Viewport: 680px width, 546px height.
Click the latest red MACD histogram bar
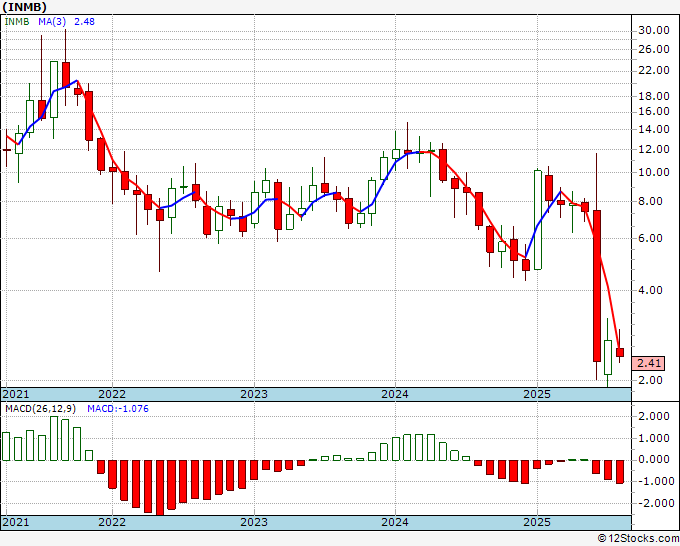(x=620, y=472)
